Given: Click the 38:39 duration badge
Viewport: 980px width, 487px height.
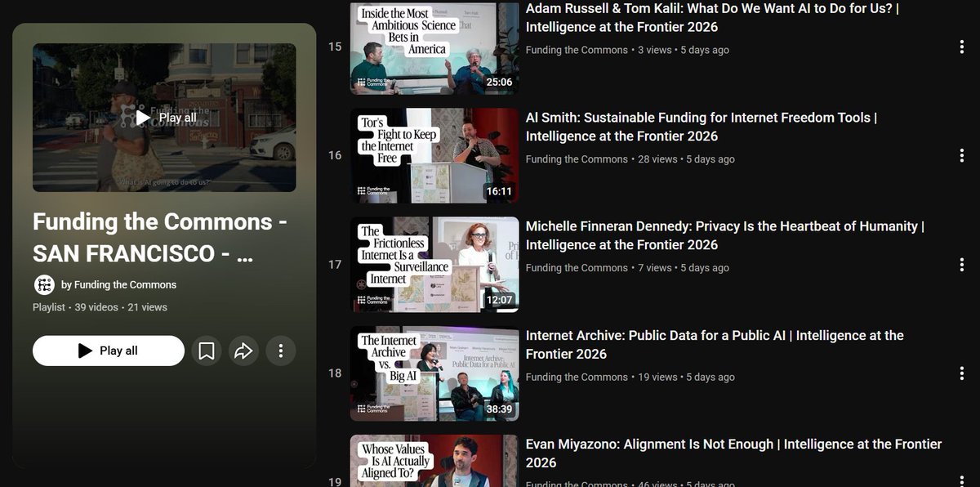Looking at the screenshot, I should coord(499,409).
